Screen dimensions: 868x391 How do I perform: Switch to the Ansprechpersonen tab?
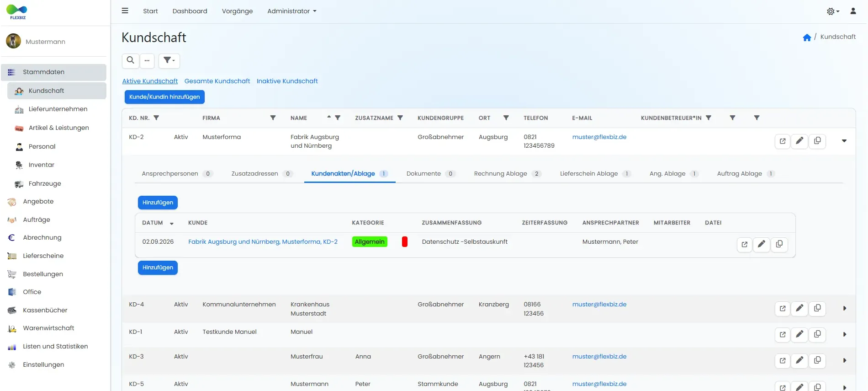coord(177,174)
